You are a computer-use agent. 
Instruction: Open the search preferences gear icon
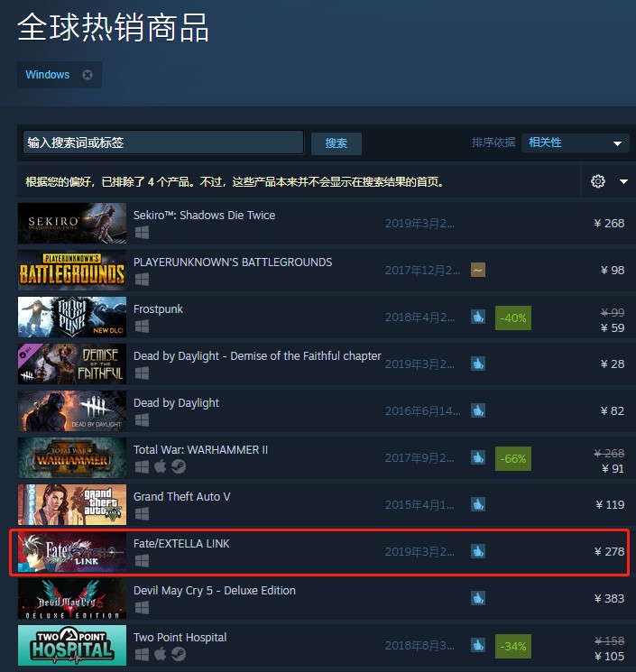[x=598, y=181]
